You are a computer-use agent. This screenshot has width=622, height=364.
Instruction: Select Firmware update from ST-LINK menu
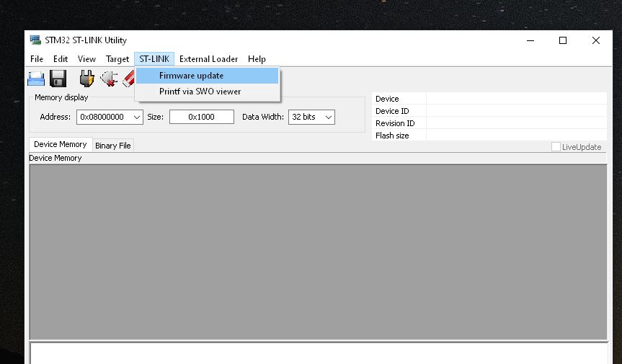tap(191, 76)
